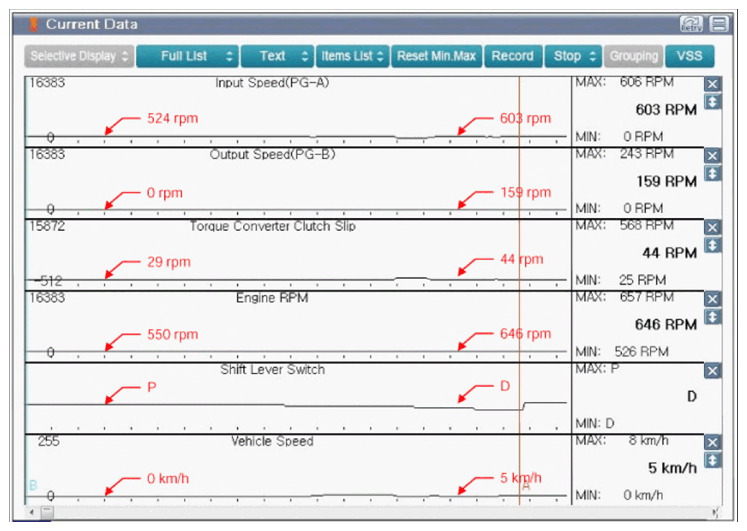The image size is (747, 531).
Task: Click the Shift Lever Switch graph title
Action: pyautogui.click(x=273, y=370)
